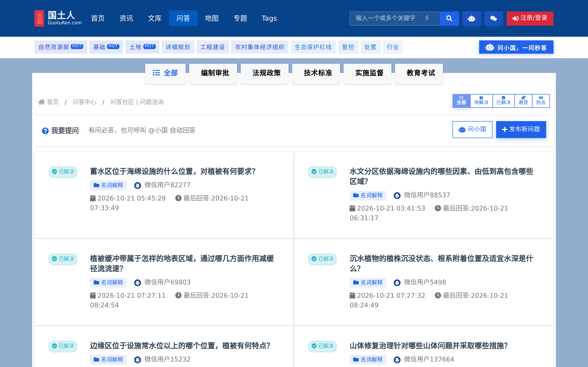Click the keyword search input field
The width and height of the screenshot is (588, 367).
click(395, 18)
